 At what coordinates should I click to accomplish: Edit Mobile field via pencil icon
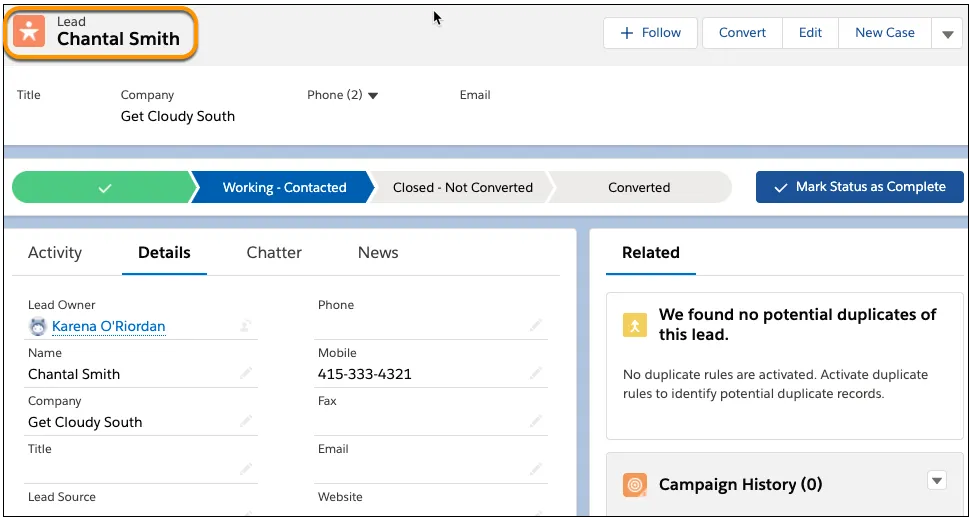tap(536, 373)
